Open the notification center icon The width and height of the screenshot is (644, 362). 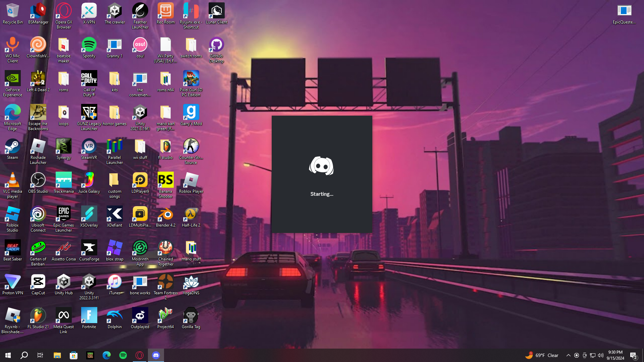pos(633,355)
